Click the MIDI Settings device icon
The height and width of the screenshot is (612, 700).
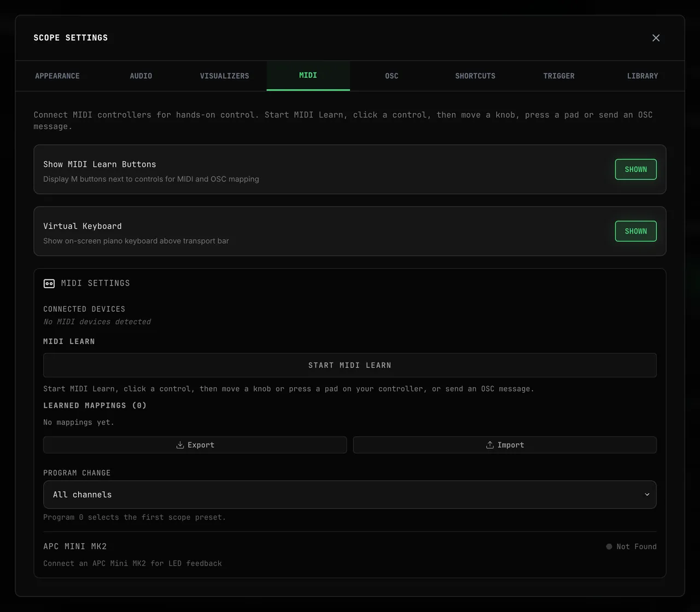click(x=49, y=283)
